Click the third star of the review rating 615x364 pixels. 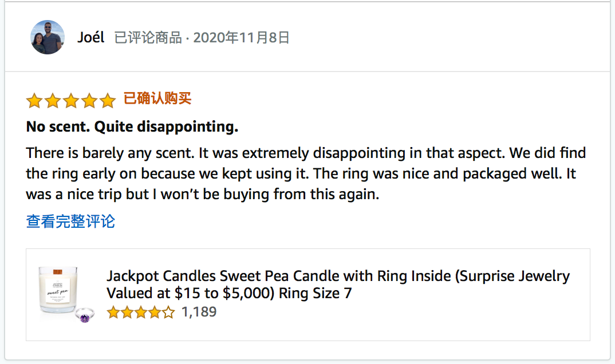(71, 101)
